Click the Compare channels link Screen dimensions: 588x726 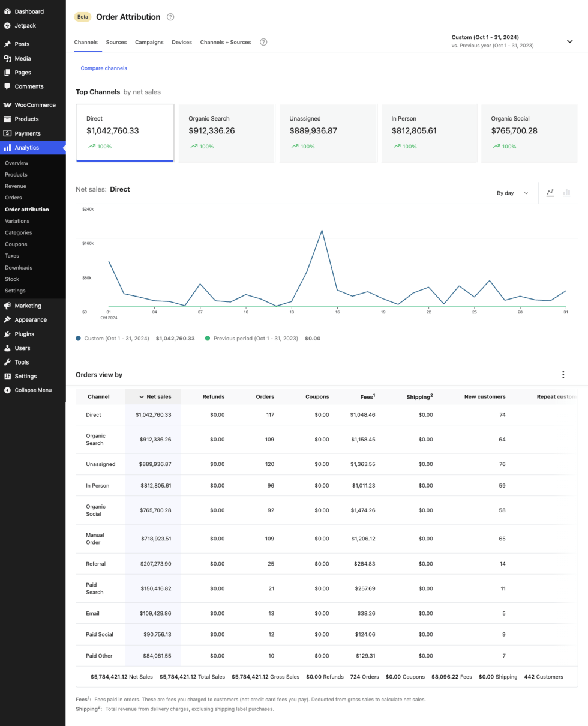point(104,68)
